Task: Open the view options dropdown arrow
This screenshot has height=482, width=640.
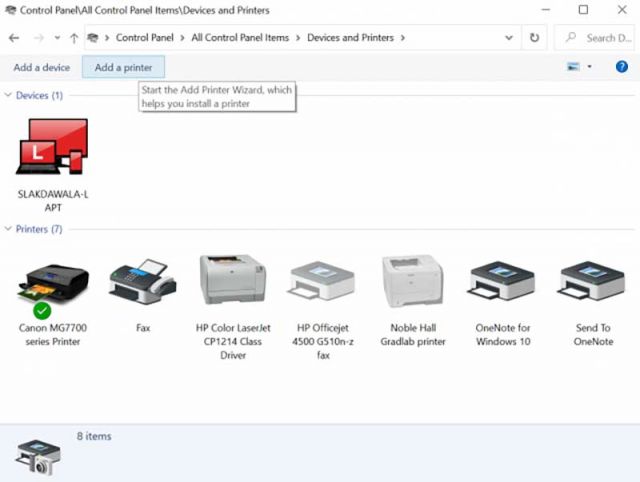Action: (x=589, y=67)
